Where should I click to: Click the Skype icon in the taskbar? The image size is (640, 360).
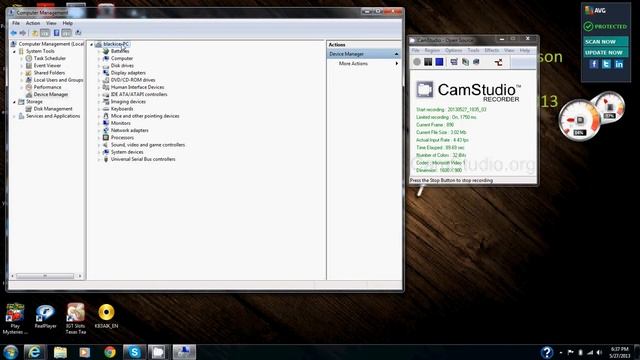pyautogui.click(x=134, y=352)
